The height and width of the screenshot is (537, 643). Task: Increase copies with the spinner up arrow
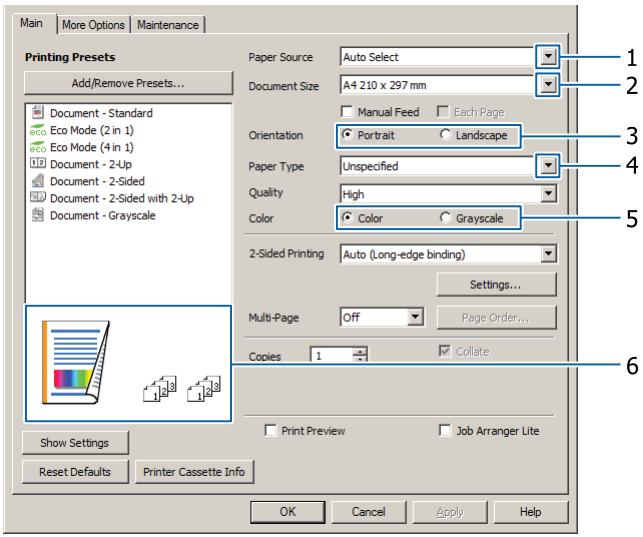[x=360, y=351]
